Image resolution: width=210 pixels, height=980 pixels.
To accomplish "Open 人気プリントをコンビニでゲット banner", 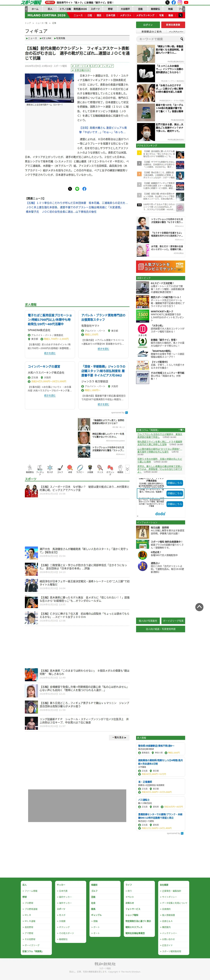I will click(x=160, y=267).
